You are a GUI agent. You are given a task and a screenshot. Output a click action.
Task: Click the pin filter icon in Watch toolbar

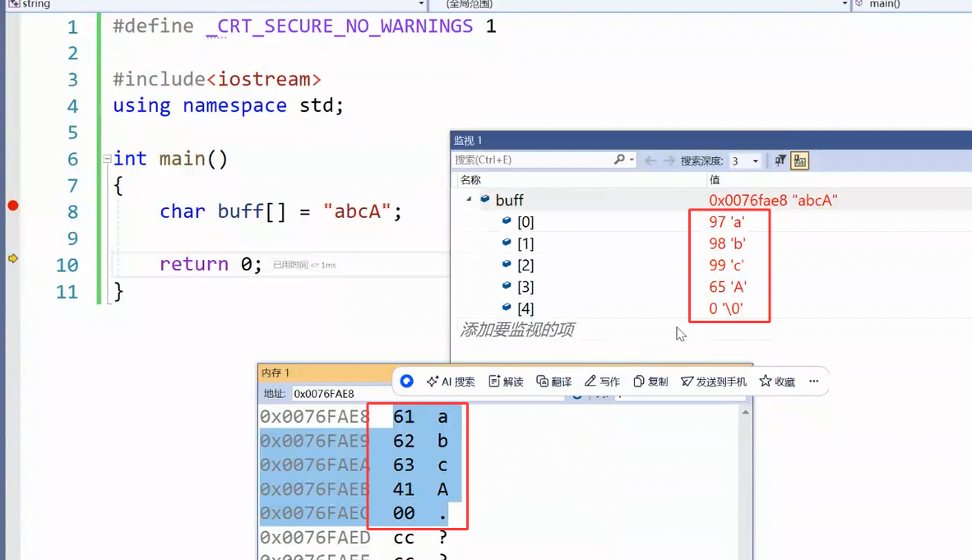[780, 160]
